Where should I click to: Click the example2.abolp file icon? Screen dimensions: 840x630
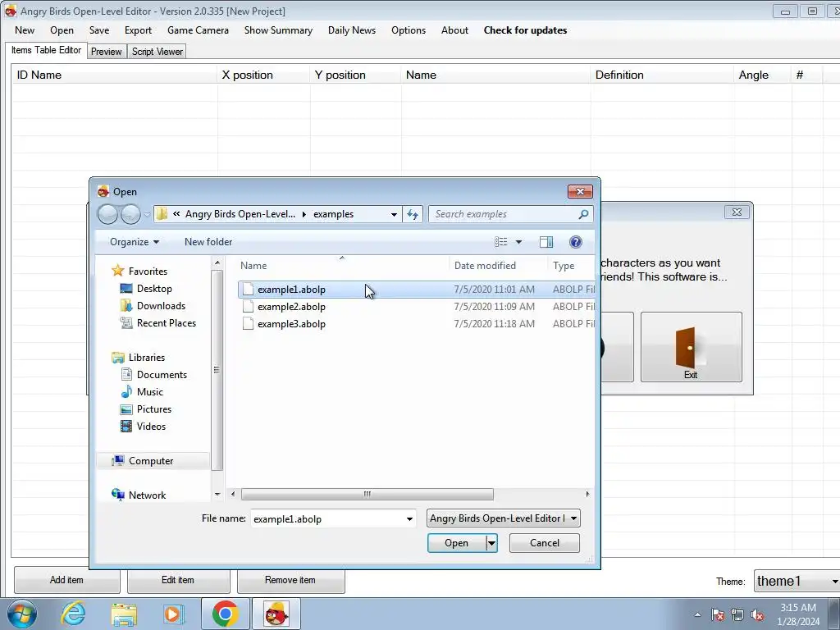tap(248, 307)
